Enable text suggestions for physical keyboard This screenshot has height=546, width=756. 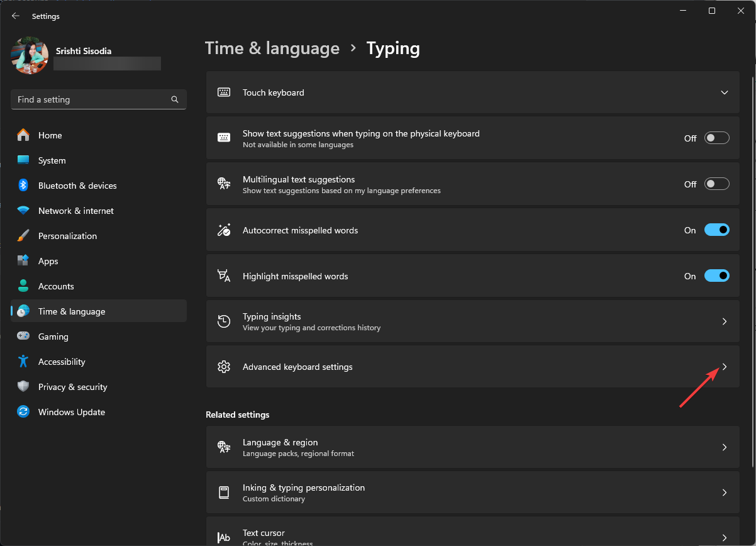point(716,138)
